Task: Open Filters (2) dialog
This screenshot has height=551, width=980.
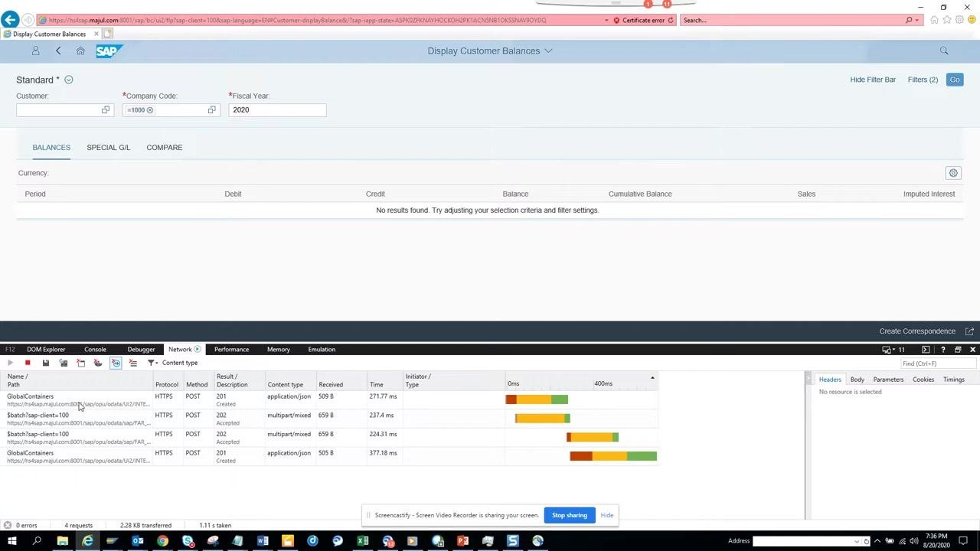Action: tap(923, 80)
